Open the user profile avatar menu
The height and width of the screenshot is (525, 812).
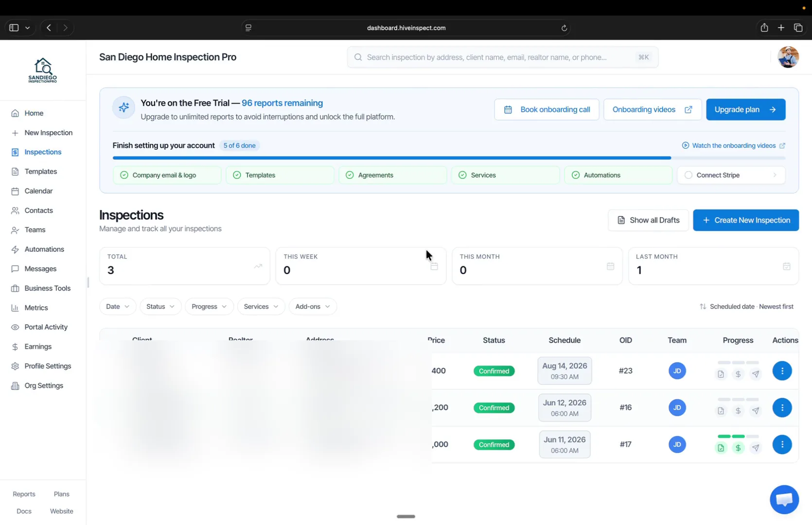(x=788, y=57)
